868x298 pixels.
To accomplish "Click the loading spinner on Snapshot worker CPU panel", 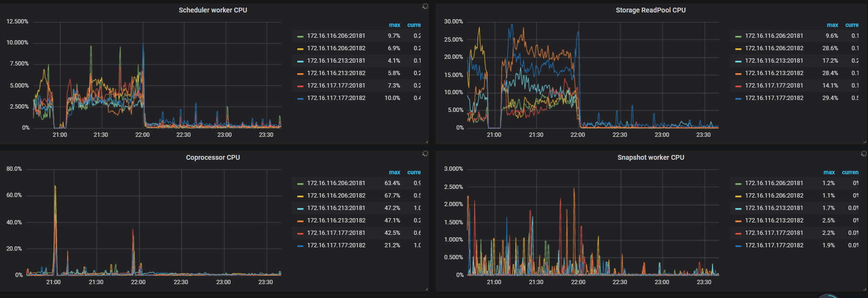I will [x=863, y=154].
